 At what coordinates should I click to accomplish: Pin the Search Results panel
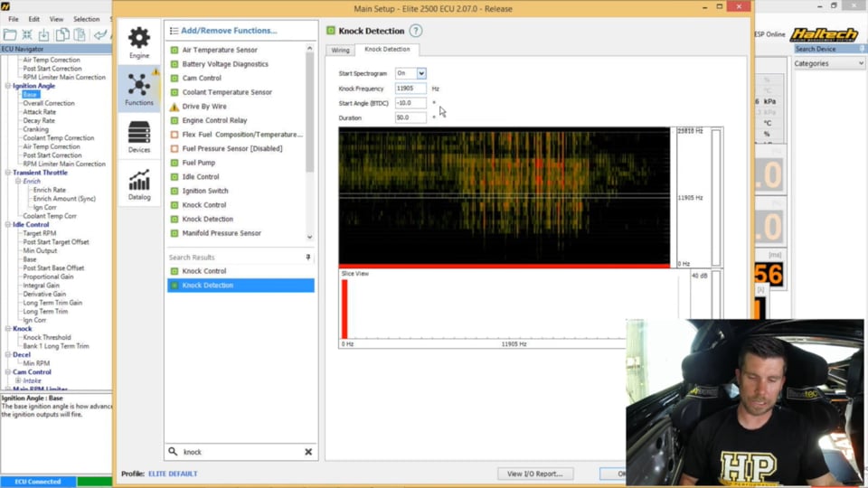[x=308, y=258]
